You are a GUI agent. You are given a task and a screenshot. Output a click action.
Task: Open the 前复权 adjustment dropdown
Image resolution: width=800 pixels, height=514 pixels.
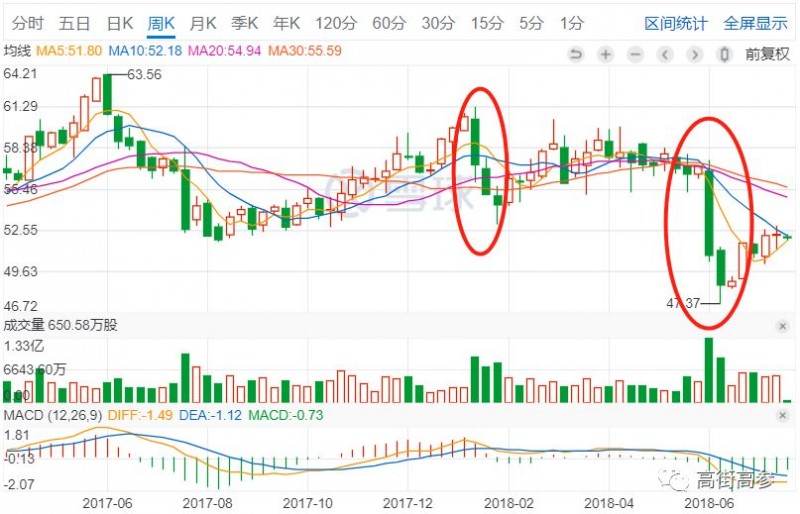click(766, 55)
